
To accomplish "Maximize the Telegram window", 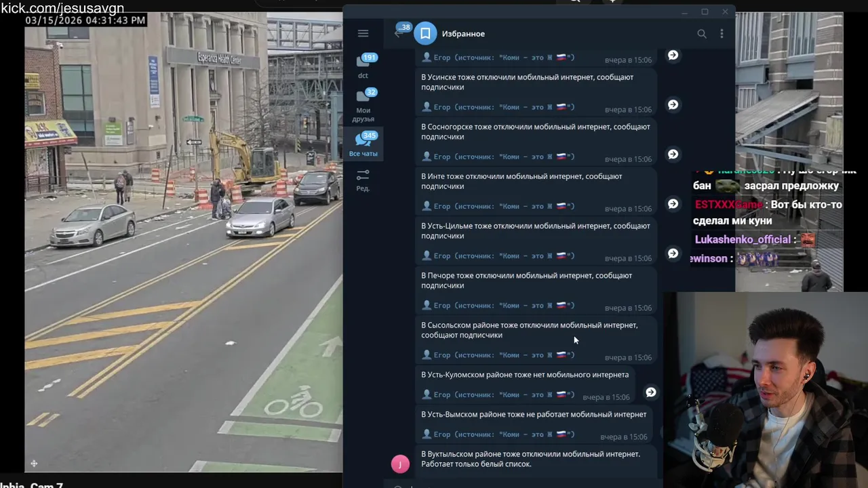I will pyautogui.click(x=705, y=12).
